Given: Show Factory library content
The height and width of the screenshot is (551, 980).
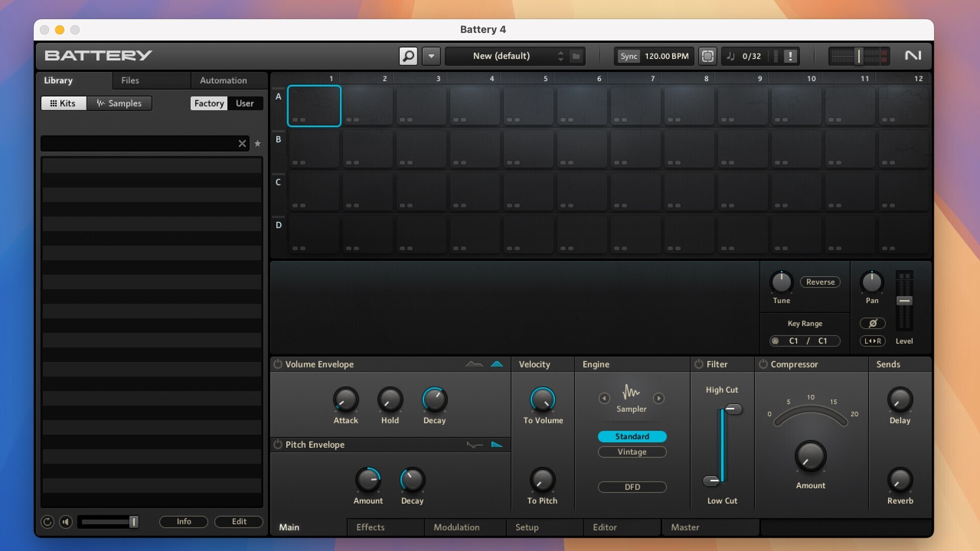Looking at the screenshot, I should [x=209, y=103].
